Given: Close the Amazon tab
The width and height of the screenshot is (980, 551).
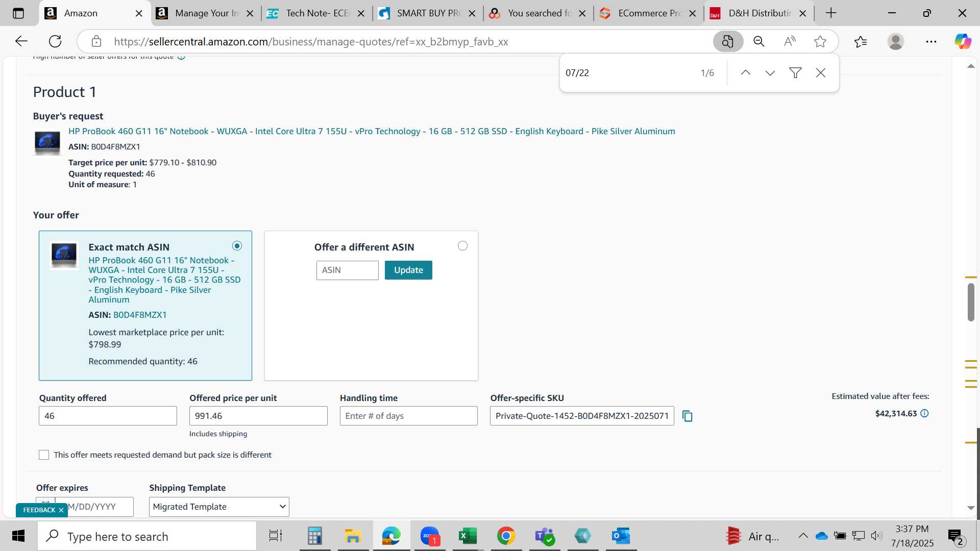Looking at the screenshot, I should pyautogui.click(x=139, y=14).
